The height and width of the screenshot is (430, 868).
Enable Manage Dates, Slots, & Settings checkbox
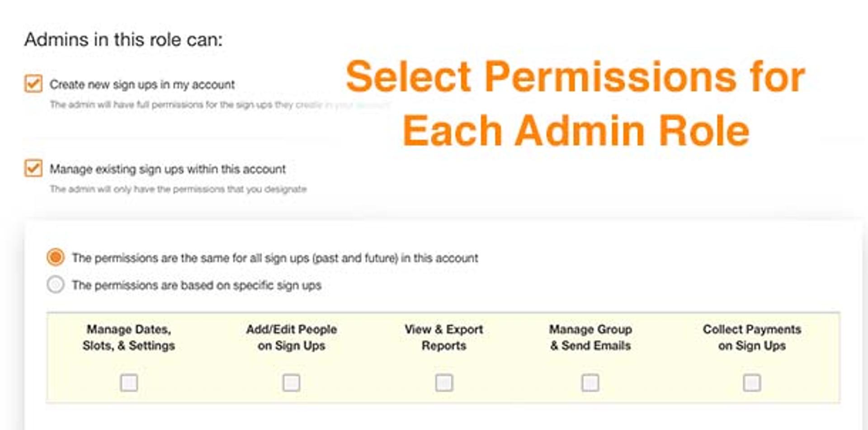pos(129,383)
